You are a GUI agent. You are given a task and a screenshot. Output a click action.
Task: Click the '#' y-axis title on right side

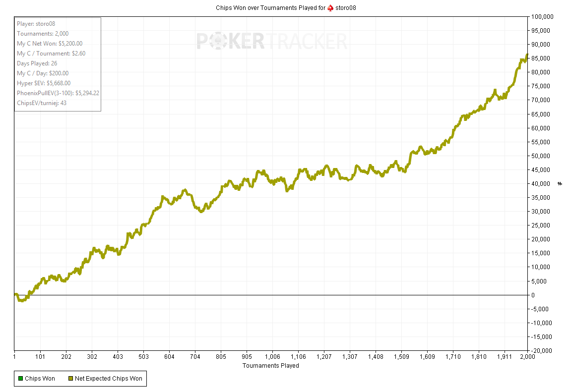[x=560, y=184]
